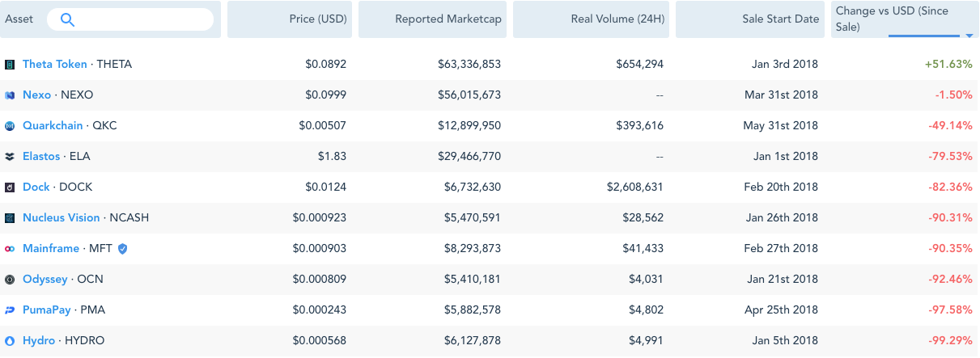Click the Mainframe logo icon

10,249
